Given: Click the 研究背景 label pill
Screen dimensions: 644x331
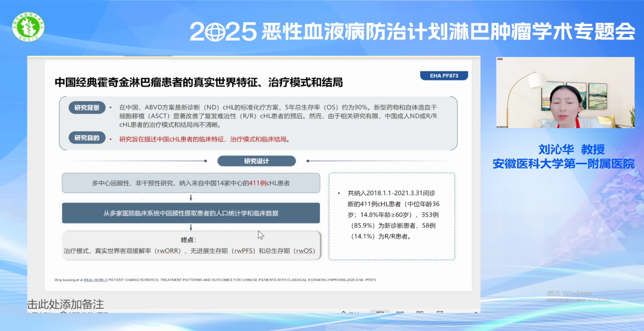Looking at the screenshot, I should (86, 108).
